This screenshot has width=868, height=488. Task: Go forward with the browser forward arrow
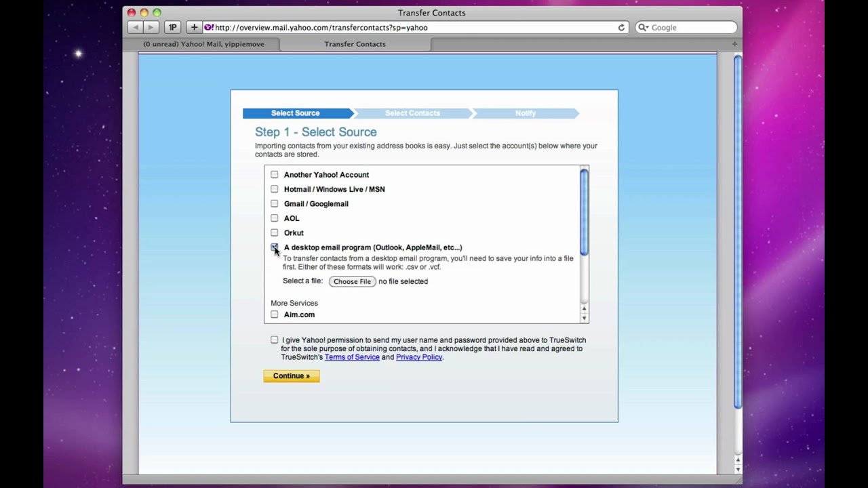151,27
